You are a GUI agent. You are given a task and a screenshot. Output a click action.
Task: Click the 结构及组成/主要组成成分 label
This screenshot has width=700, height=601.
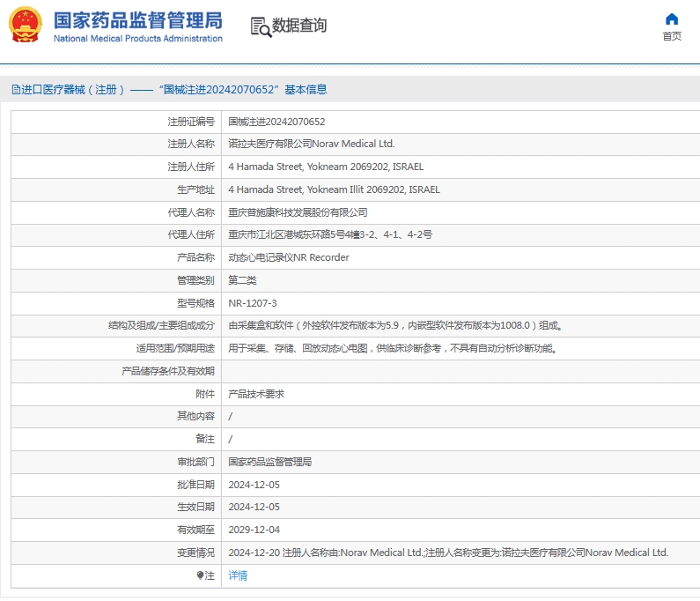pos(161,325)
